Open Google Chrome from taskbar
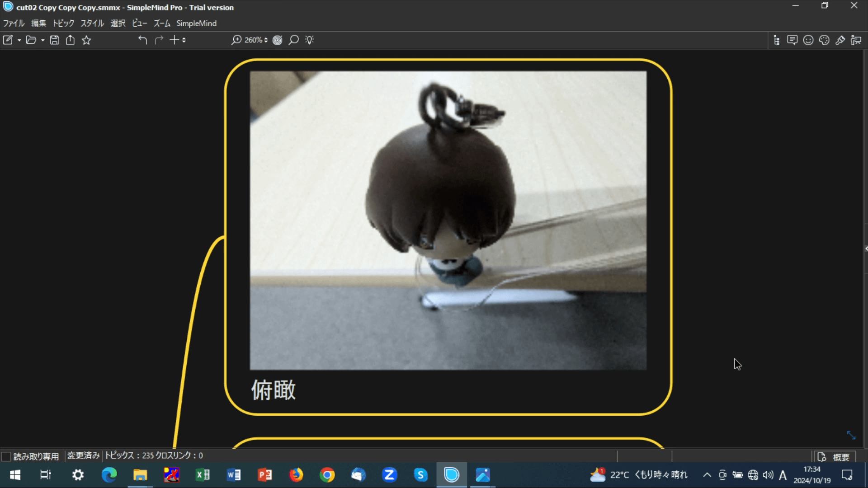868x488 pixels. (327, 475)
